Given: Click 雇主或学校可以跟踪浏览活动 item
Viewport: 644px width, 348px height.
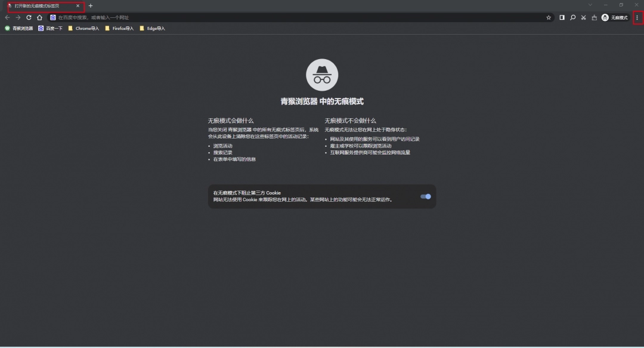Looking at the screenshot, I should click(361, 146).
